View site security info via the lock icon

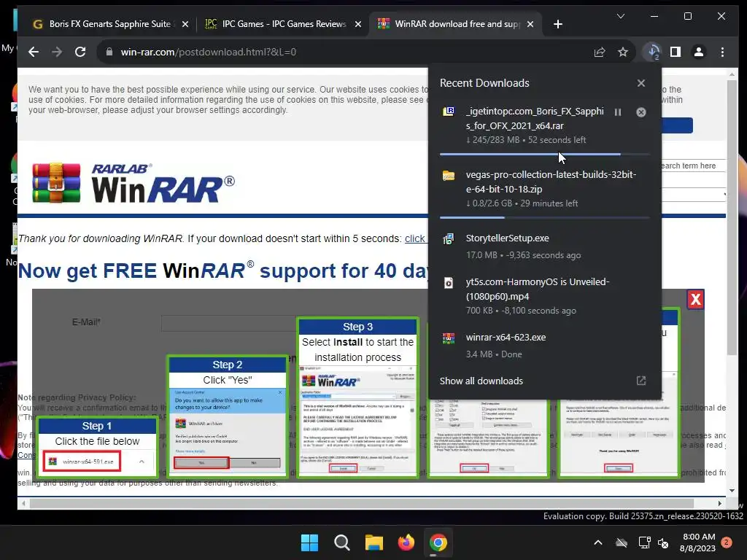point(109,52)
